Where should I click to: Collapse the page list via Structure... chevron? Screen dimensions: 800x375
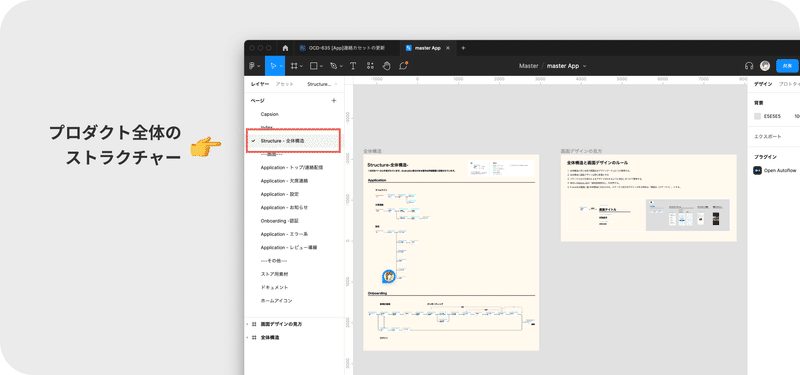coord(336,84)
